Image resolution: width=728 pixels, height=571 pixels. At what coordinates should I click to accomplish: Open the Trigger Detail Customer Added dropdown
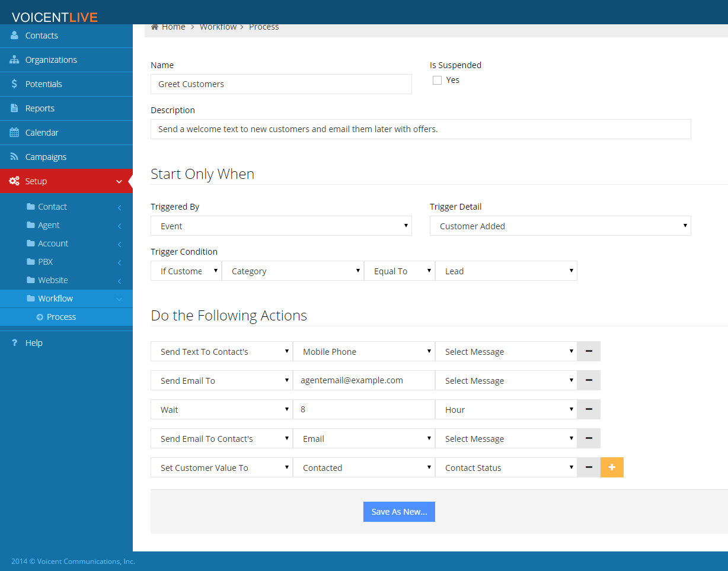click(x=560, y=226)
